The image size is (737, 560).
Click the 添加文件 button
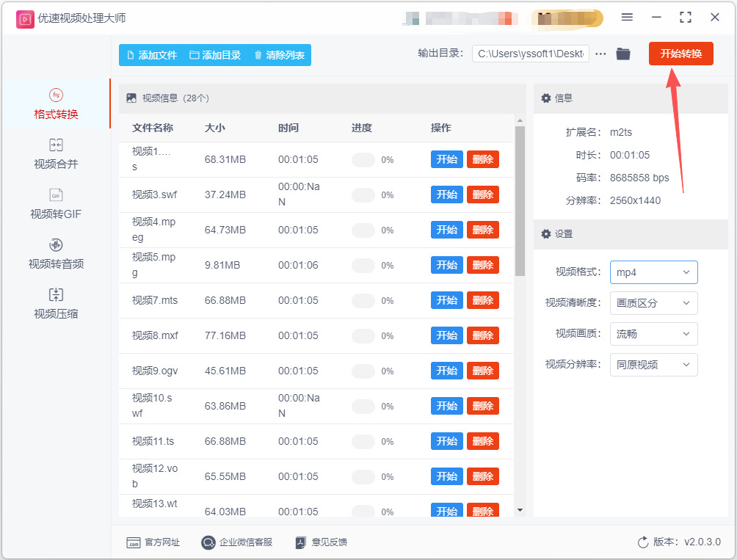pos(152,55)
